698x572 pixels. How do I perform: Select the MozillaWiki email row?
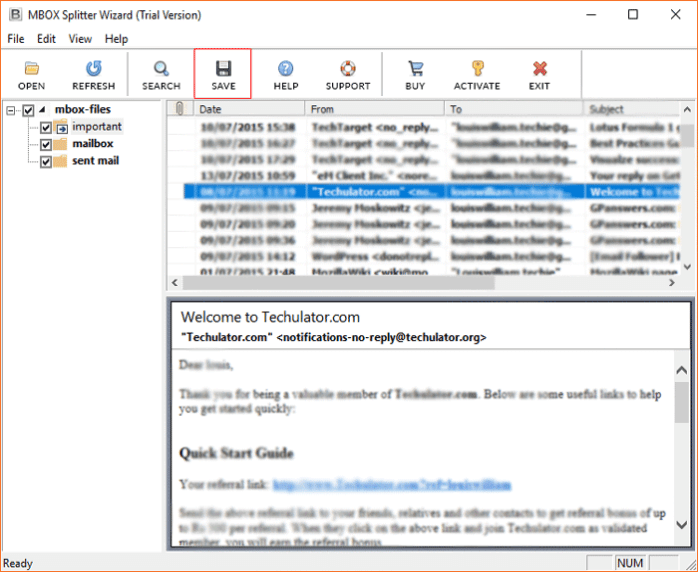(424, 271)
